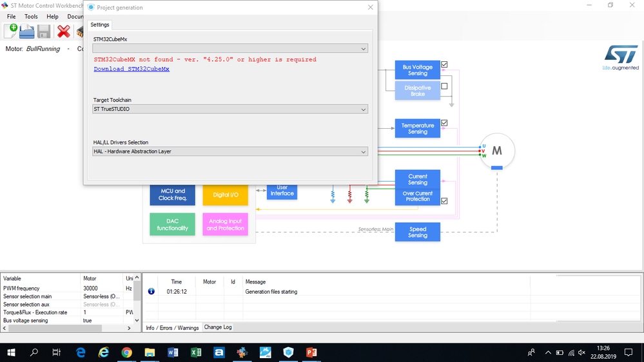Click the Save project floppy icon
The image size is (644, 362).
pos(44,32)
